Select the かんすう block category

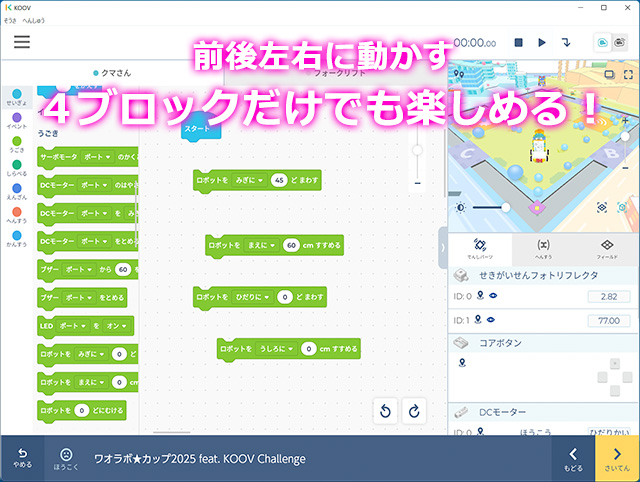tap(17, 239)
